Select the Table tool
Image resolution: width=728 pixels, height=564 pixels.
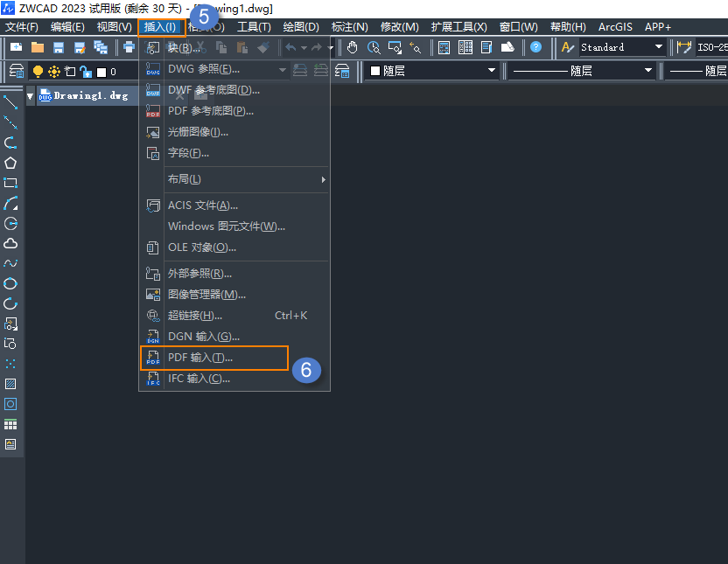coord(10,424)
